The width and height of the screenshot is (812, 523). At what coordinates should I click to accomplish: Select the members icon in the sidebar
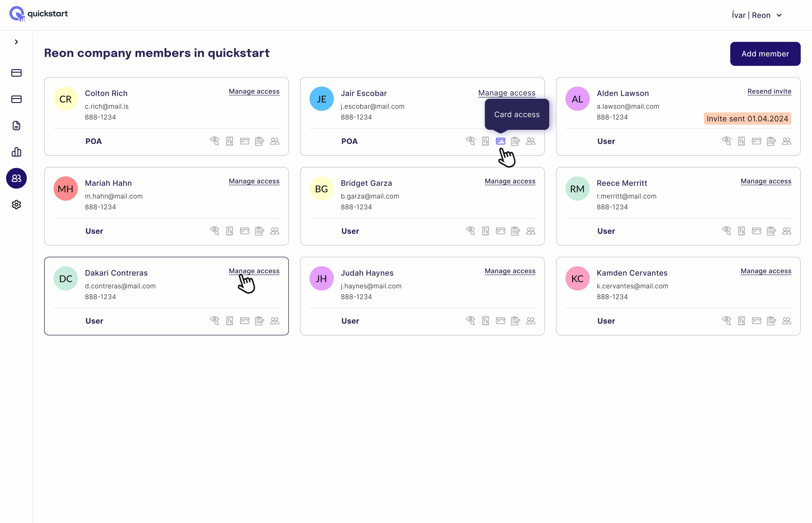tap(16, 178)
